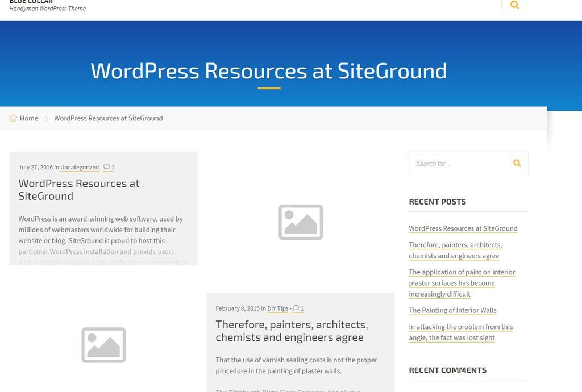Open recent post 'In attacking the problem'

coord(460,332)
